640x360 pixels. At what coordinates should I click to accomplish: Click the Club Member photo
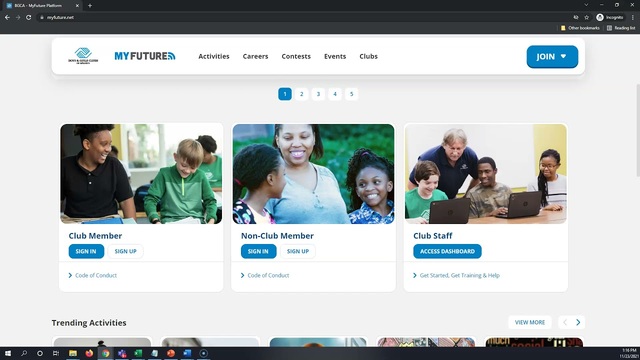tap(141, 174)
